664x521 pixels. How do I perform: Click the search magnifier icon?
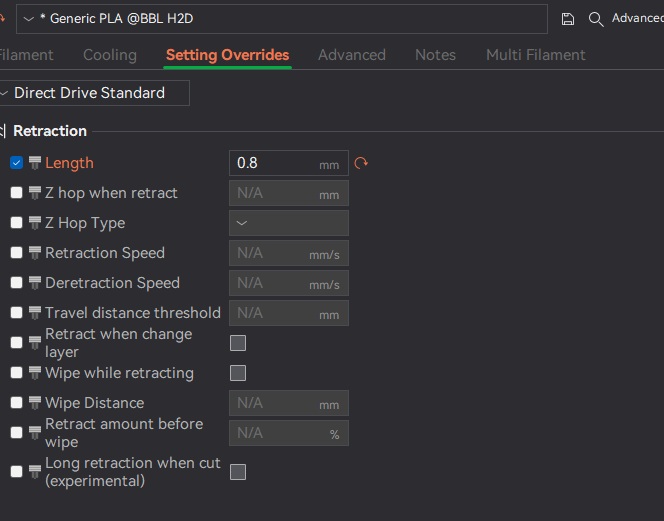tap(596, 19)
